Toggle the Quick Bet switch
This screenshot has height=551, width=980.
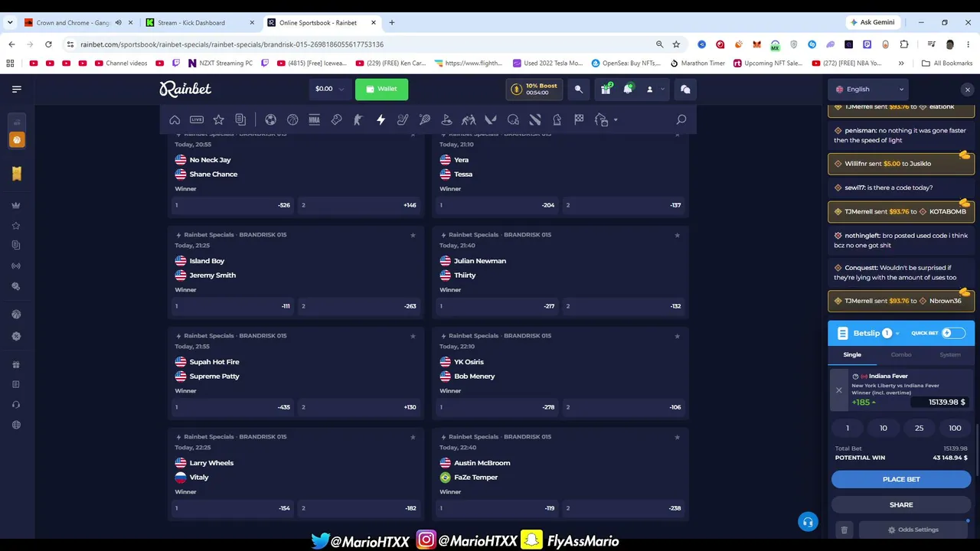point(952,333)
